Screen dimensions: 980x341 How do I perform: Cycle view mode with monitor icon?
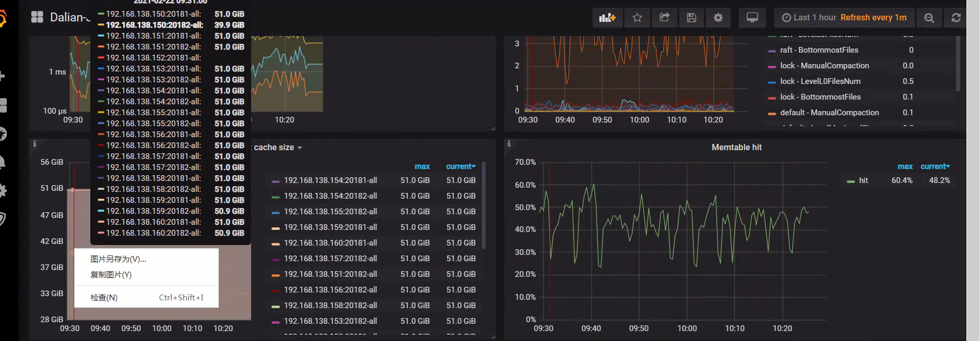click(752, 18)
